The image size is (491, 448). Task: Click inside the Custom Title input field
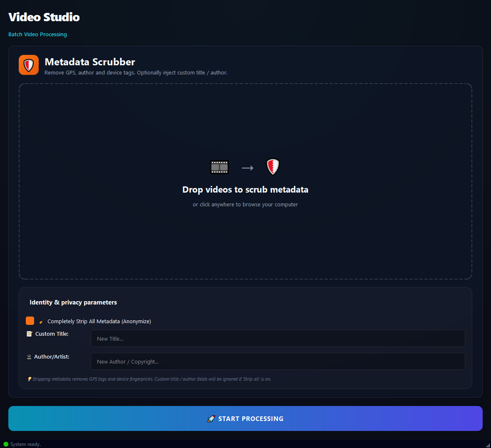[x=278, y=339]
